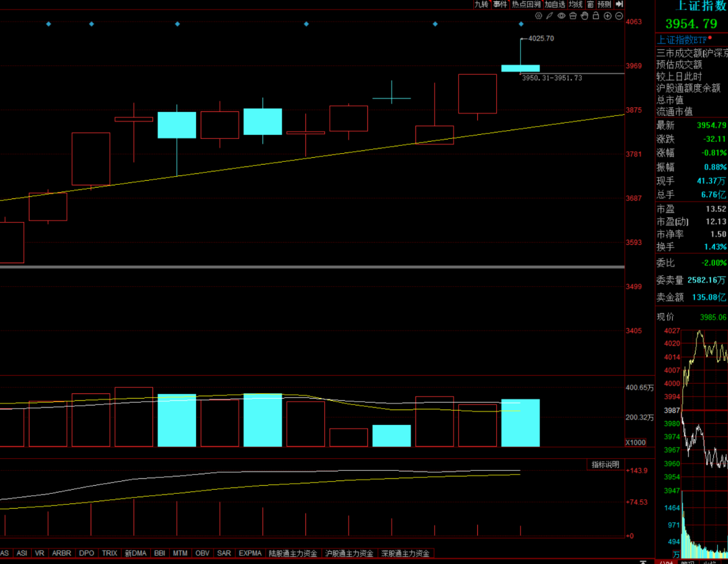
Task: Expand the 窗 window layout option
Action: (590, 4)
